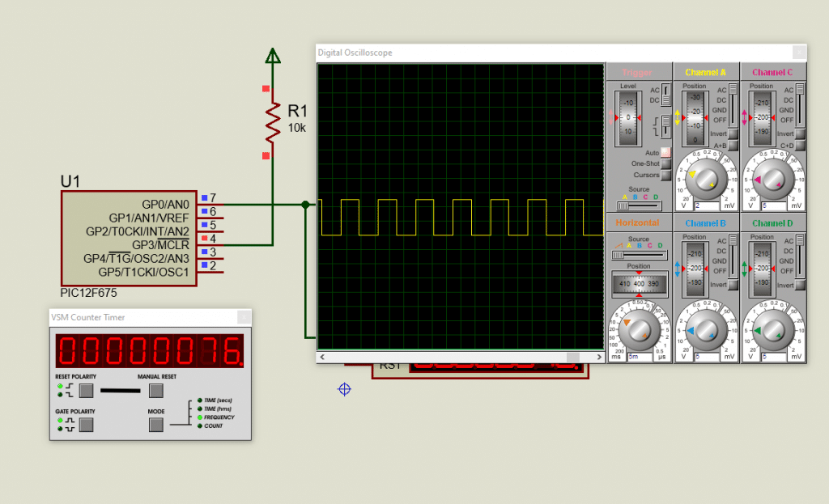Select the R1 resistor symbol

coord(273,122)
